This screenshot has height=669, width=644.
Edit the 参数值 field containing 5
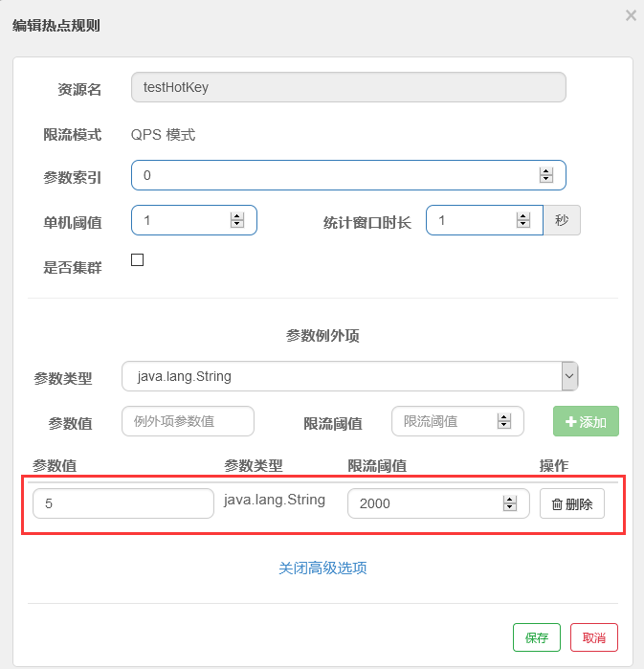(122, 503)
